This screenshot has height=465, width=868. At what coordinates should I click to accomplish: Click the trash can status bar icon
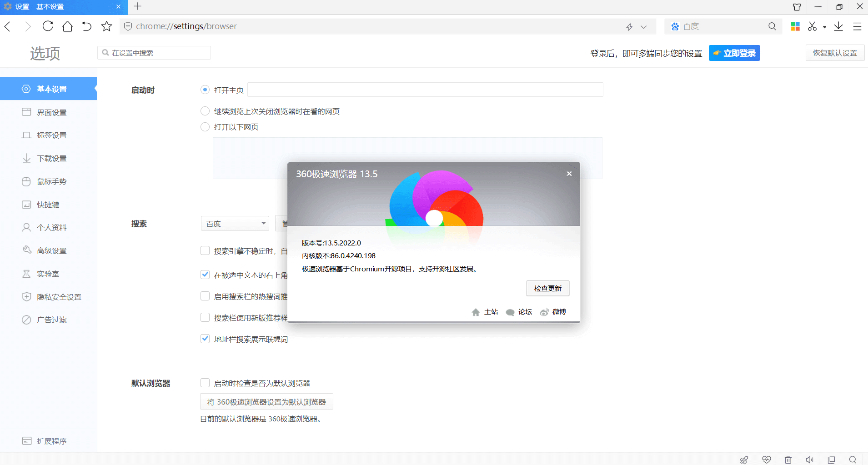[788, 460]
